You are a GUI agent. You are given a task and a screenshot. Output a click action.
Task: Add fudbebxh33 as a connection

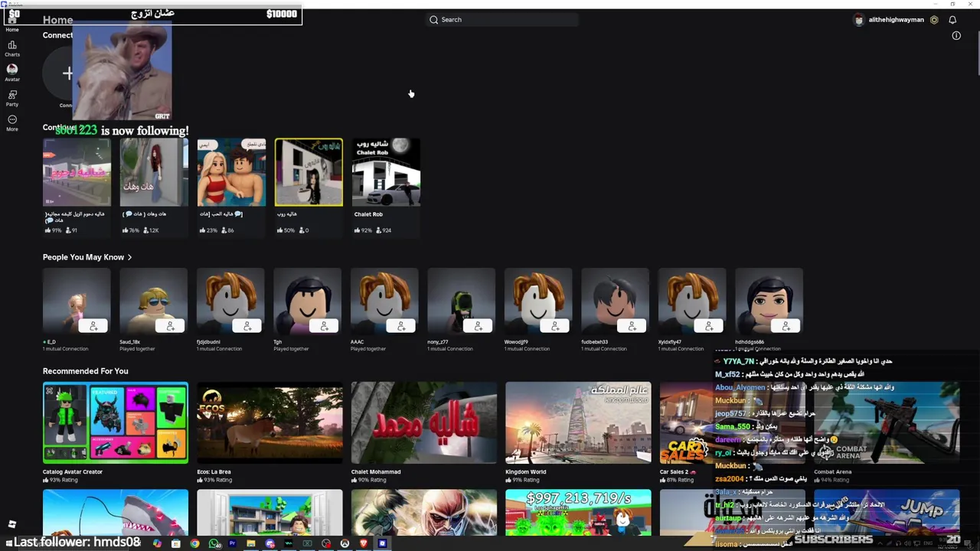632,327
